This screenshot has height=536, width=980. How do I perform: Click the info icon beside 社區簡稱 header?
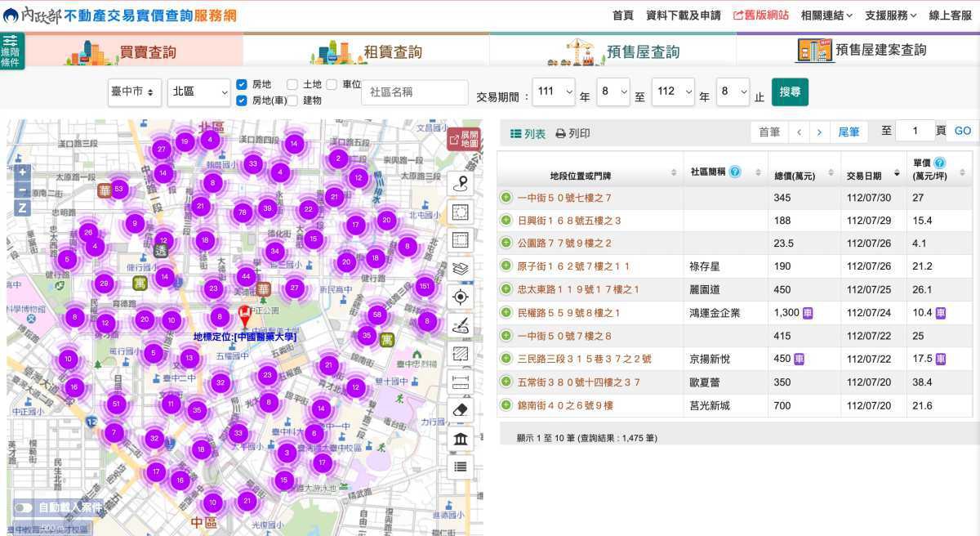(735, 172)
